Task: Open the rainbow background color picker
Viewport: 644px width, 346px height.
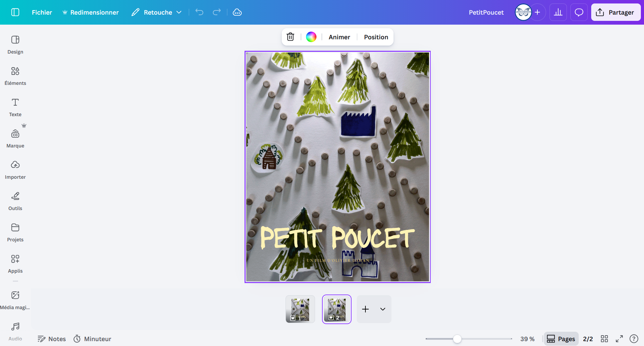Action: click(311, 37)
